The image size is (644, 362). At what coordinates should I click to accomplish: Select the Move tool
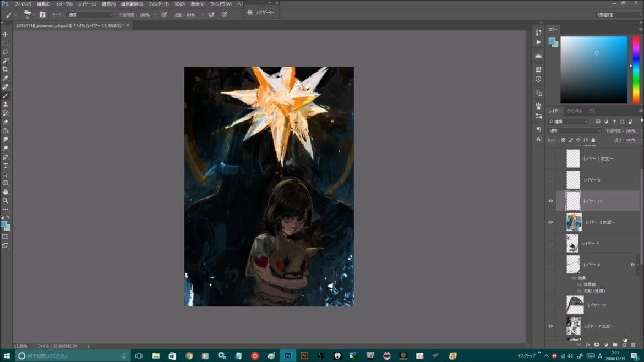(x=6, y=34)
